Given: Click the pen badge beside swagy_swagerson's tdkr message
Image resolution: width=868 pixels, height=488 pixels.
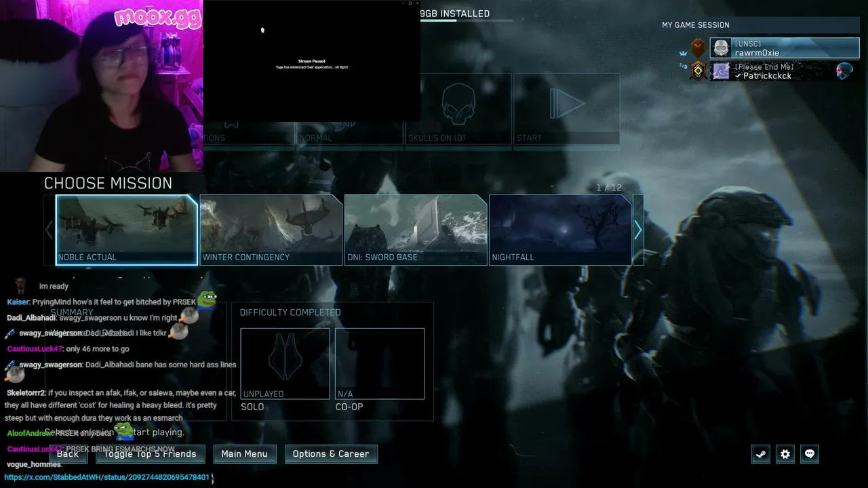Looking at the screenshot, I should click(9, 333).
